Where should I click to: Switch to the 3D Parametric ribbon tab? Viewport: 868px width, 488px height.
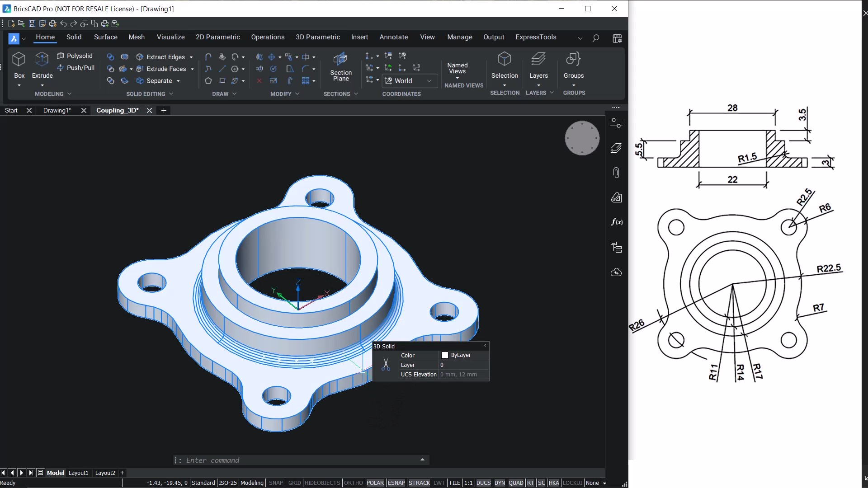tap(318, 37)
